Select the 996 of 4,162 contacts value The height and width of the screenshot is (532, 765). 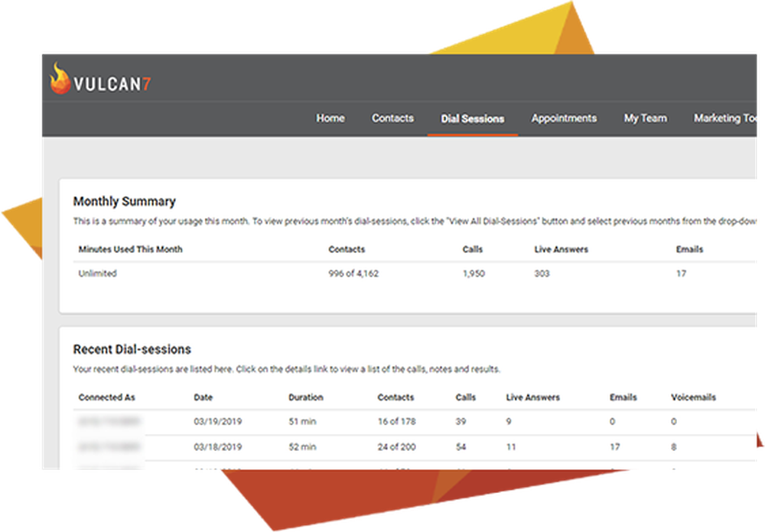point(353,274)
